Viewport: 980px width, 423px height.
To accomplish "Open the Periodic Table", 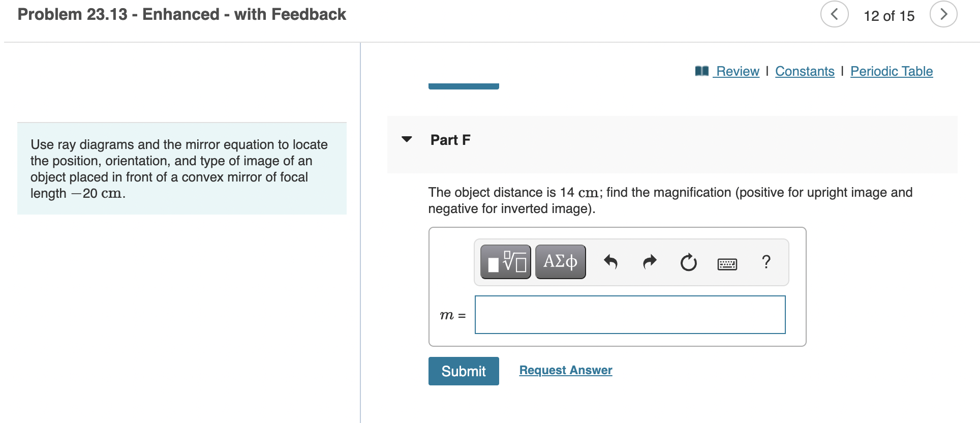I will point(891,71).
